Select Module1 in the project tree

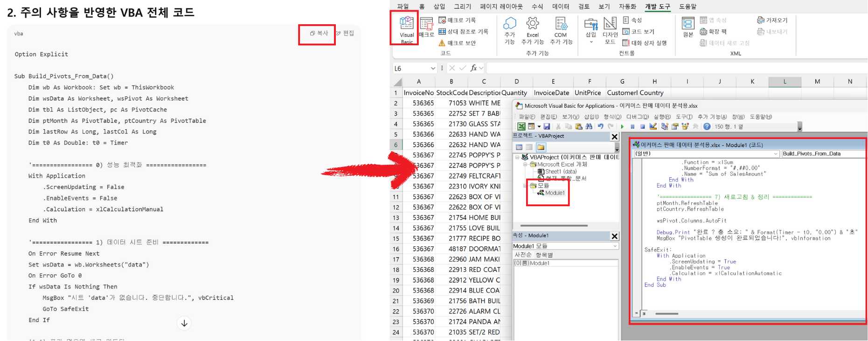[x=551, y=193]
